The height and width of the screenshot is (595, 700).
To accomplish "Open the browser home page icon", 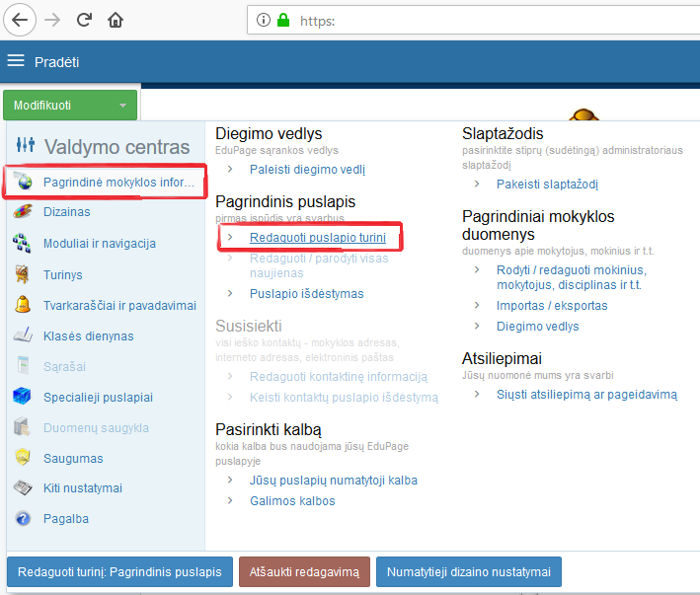I will tap(116, 20).
